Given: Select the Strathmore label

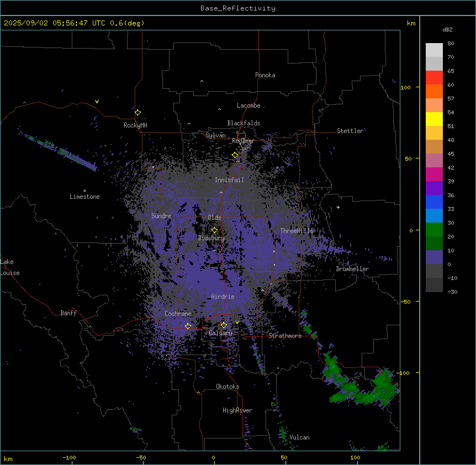Looking at the screenshot, I should (x=285, y=336).
